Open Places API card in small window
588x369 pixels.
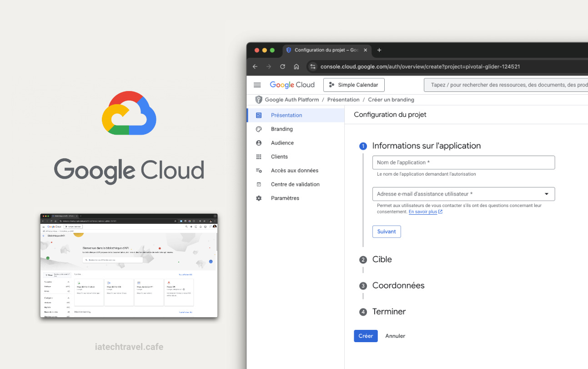point(179,293)
